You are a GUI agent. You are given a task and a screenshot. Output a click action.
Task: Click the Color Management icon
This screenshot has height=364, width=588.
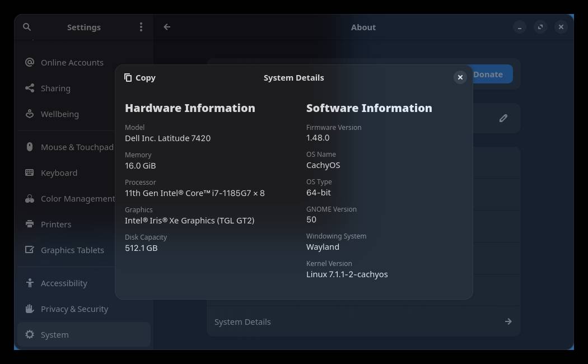point(30,198)
